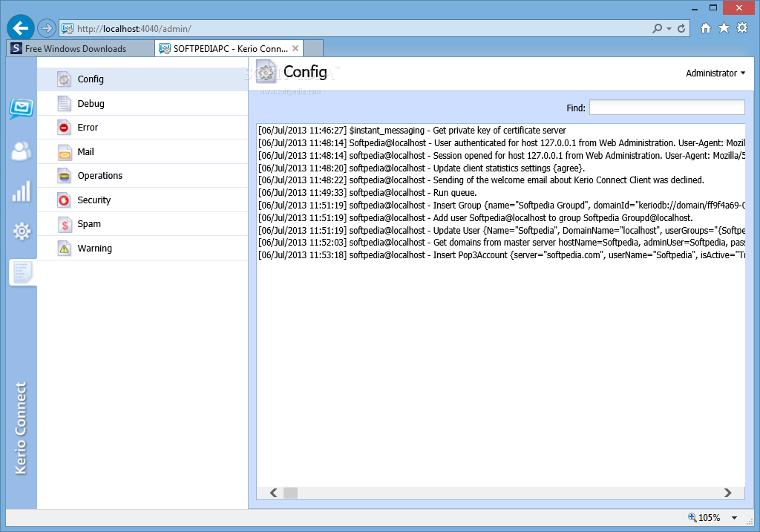Expand the address bar search dropdown arrow

coord(669,29)
